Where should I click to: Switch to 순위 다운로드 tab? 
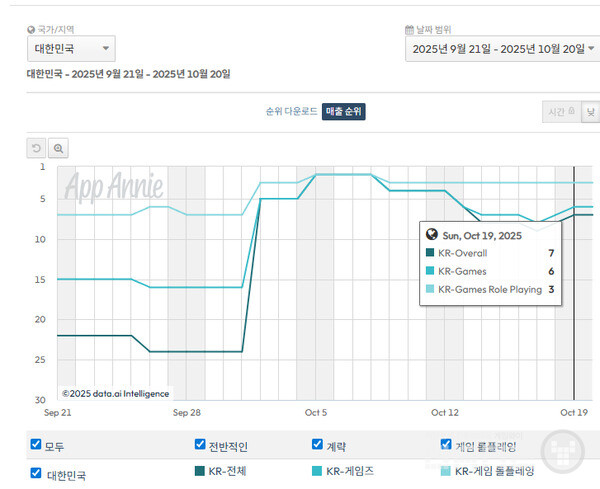pyautogui.click(x=291, y=112)
